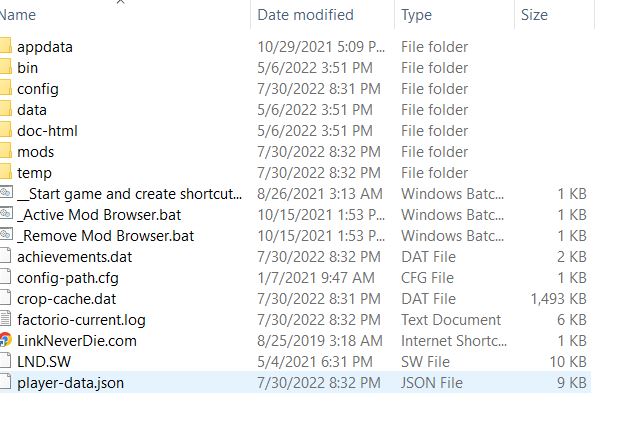The width and height of the screenshot is (644, 442).
Task: Select the _Remove Mod Browser.bat file name
Action: click(x=105, y=236)
